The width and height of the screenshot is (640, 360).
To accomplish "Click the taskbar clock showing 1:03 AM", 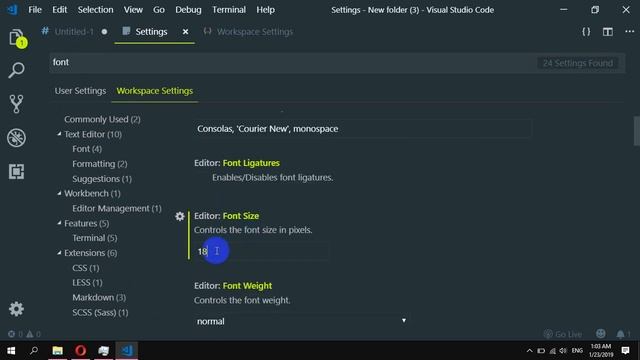I will (x=601, y=351).
